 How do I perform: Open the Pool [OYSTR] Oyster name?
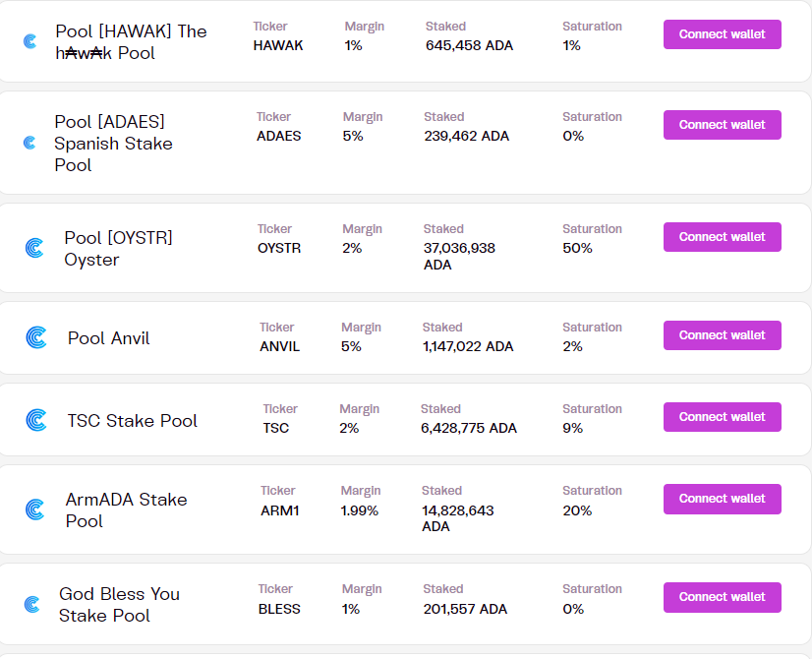(118, 248)
